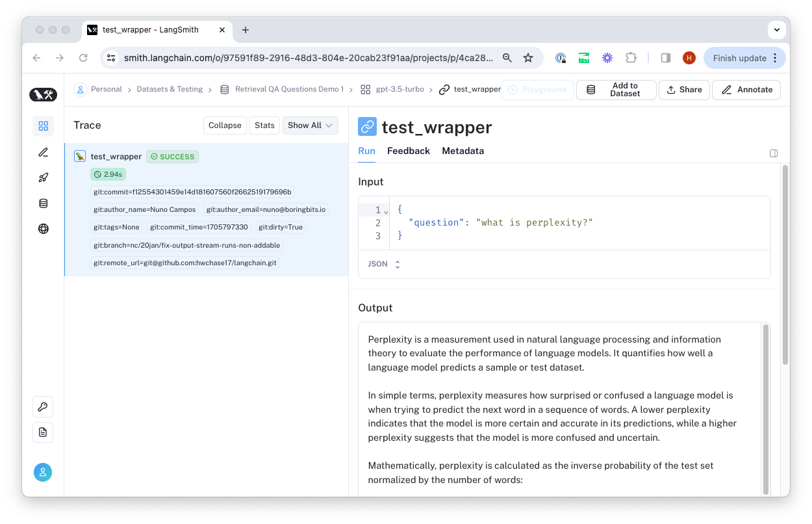The image size is (812, 524).
Task: Click the Stats button in Trace panel
Action: 264,125
